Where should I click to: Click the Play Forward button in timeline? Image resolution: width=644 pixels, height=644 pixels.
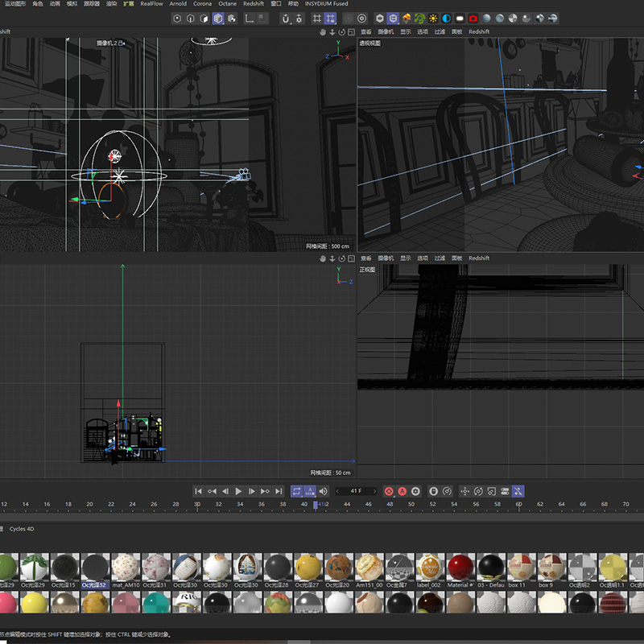(x=238, y=491)
